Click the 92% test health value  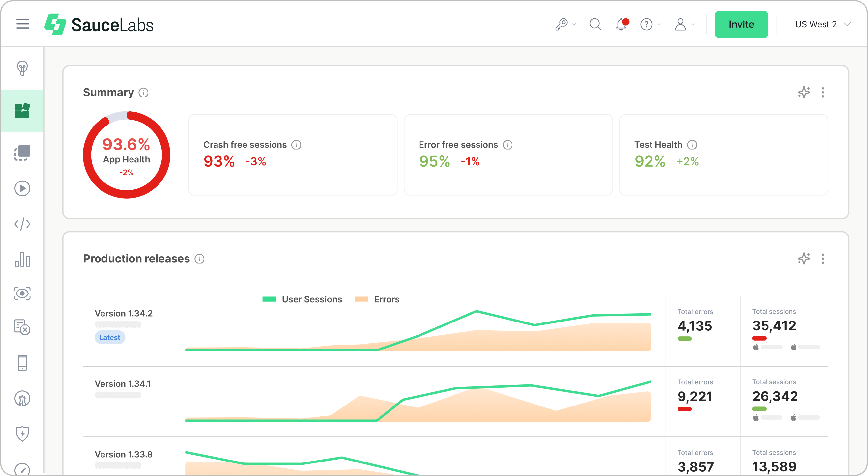tap(650, 161)
